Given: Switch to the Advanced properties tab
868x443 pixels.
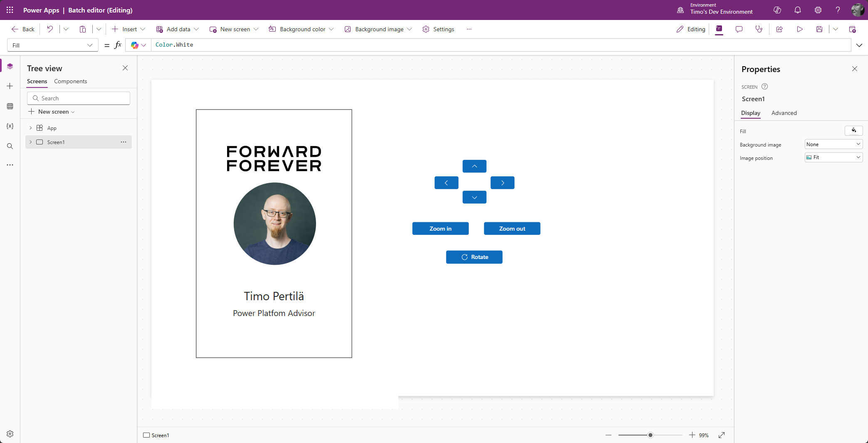Looking at the screenshot, I should (x=784, y=113).
